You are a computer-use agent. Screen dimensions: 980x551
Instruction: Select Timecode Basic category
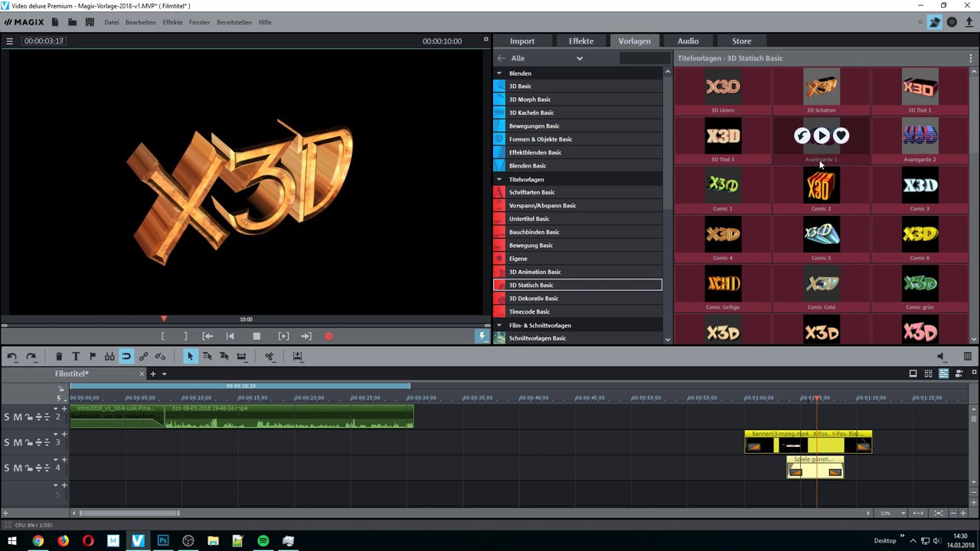pyautogui.click(x=577, y=311)
